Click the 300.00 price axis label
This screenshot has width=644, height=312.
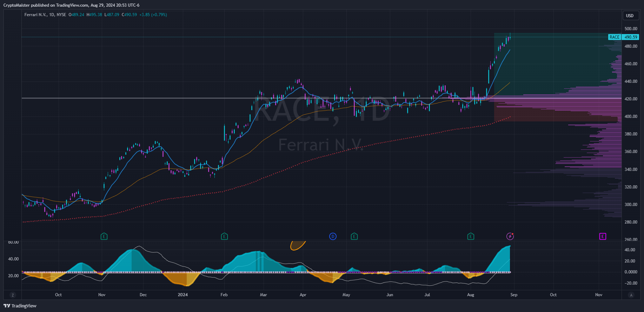(631, 205)
